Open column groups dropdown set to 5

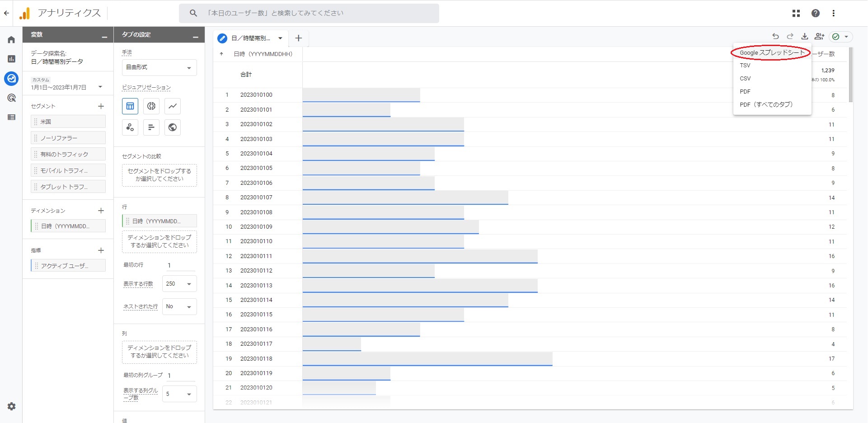tap(179, 394)
